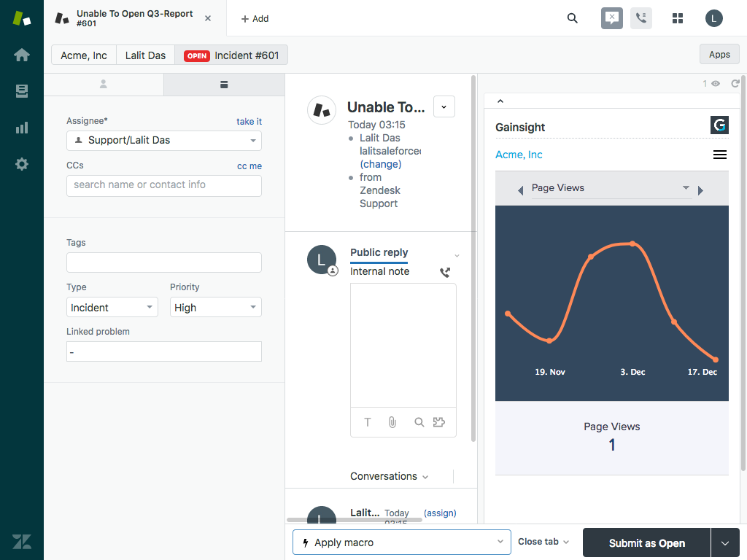
Task: Open the Views icon in left sidebar
Action: [22, 91]
